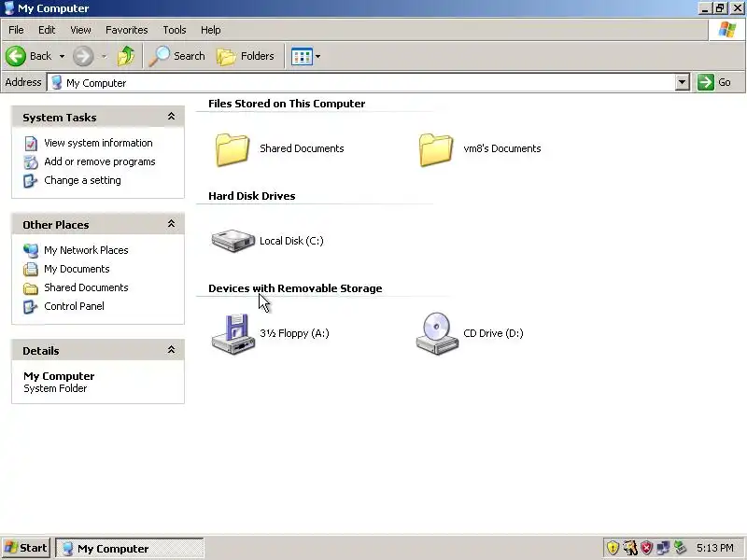Select the Local Disk (C:) drive icon

[x=233, y=241]
